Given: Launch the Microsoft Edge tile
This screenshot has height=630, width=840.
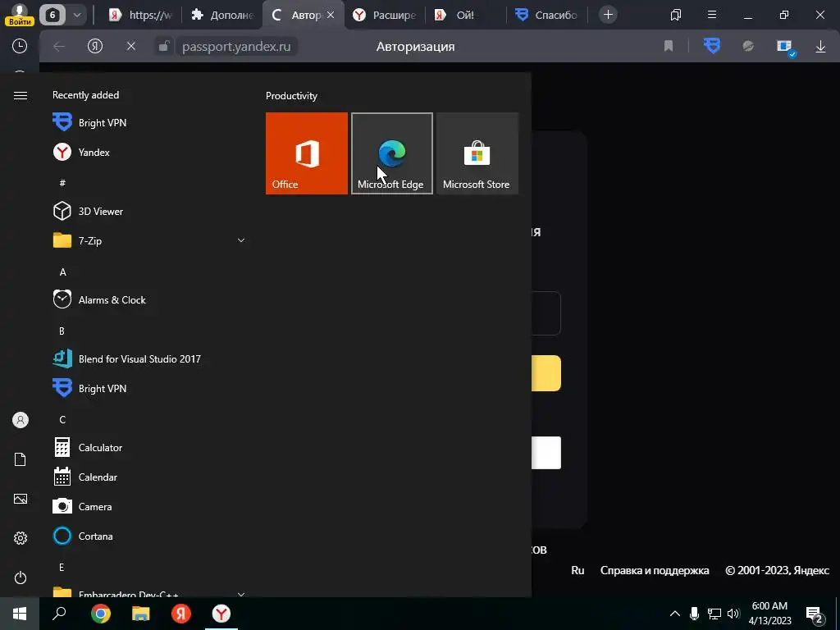Looking at the screenshot, I should (x=391, y=153).
